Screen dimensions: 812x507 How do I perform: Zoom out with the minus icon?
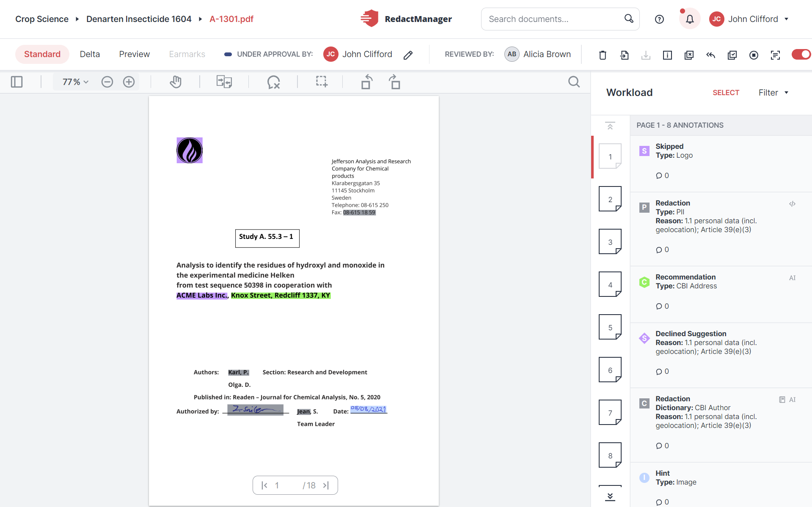(107, 82)
